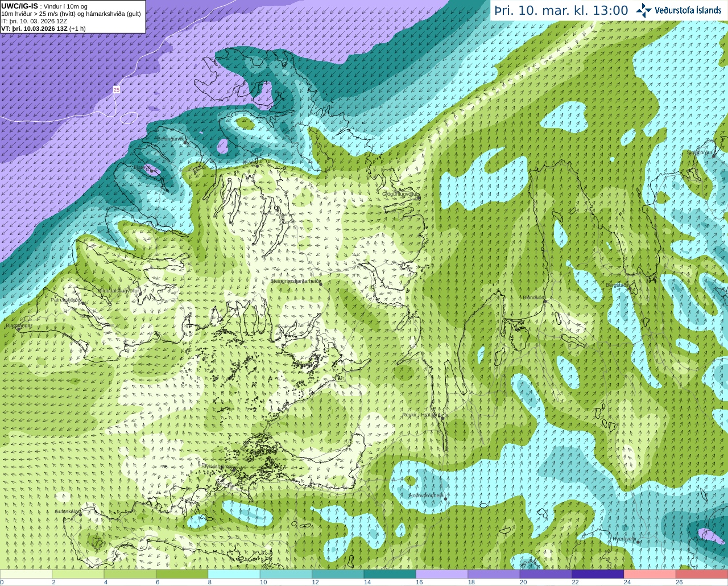728x586 pixels.
Task: Click the legend tick value '8'
Action: [210, 582]
